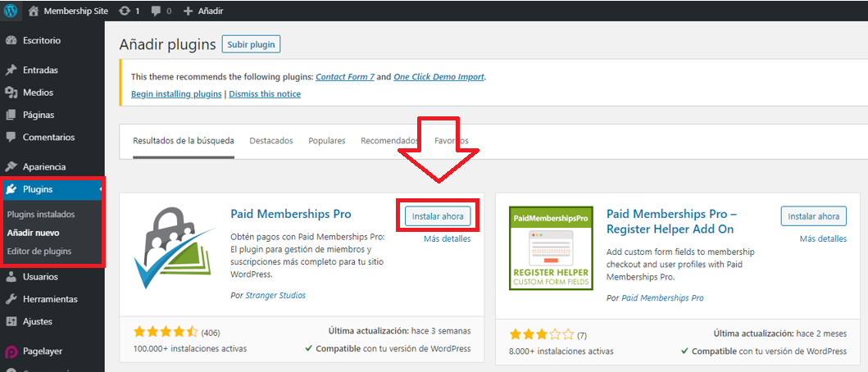Install the Register Helper Add On

813,216
